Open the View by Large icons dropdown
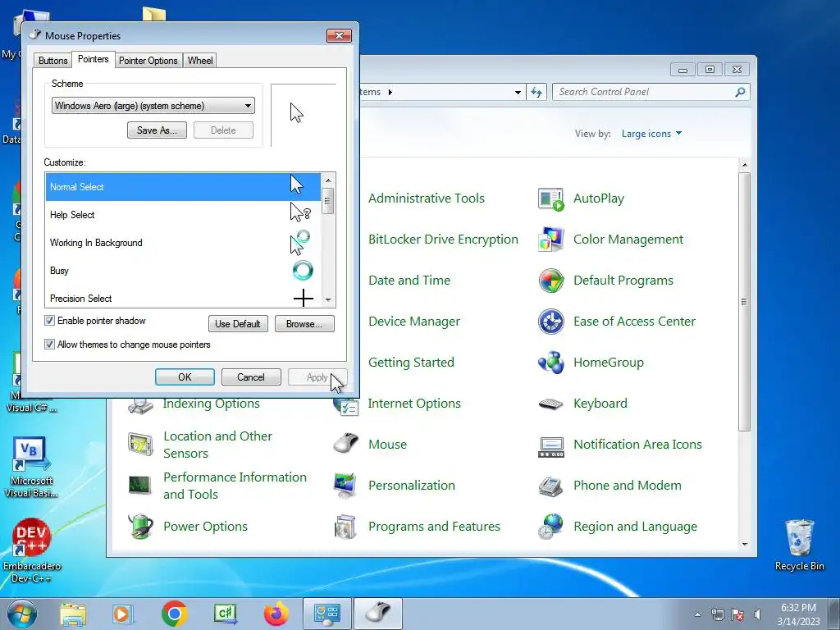The height and width of the screenshot is (630, 840). 651,134
